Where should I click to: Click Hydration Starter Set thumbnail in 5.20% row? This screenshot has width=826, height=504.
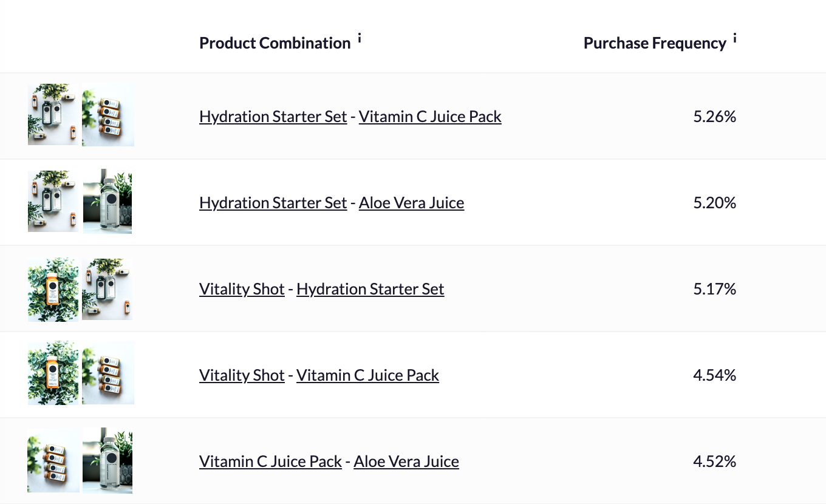(53, 202)
